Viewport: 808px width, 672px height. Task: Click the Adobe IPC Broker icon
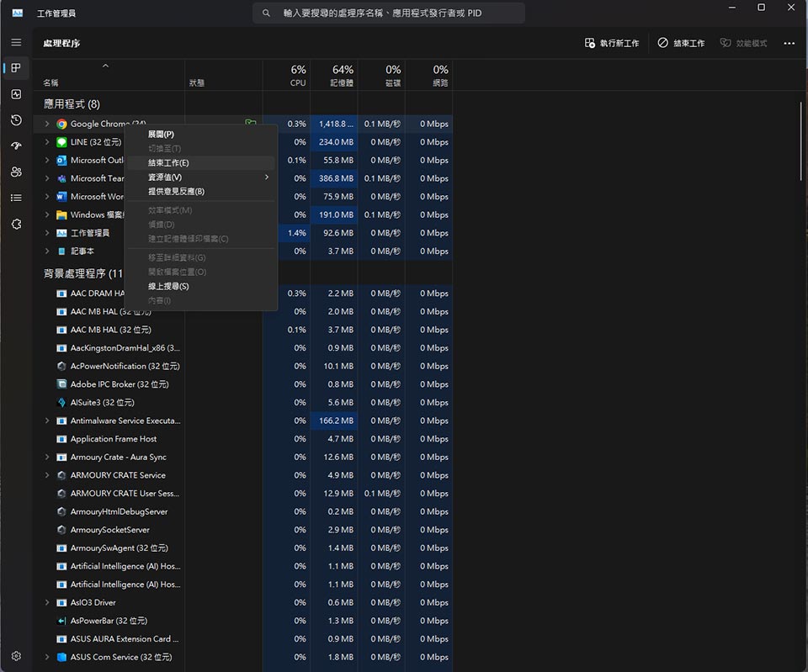point(61,384)
